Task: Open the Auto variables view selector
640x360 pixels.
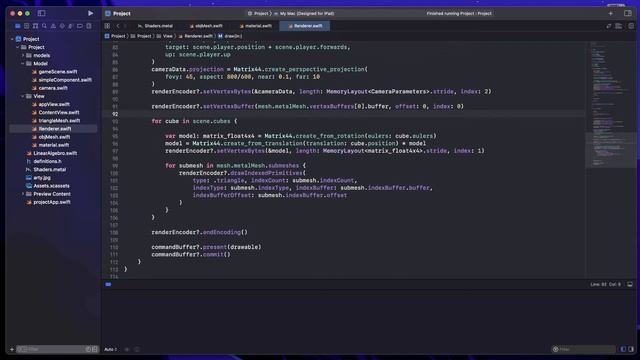Action: click(111, 349)
